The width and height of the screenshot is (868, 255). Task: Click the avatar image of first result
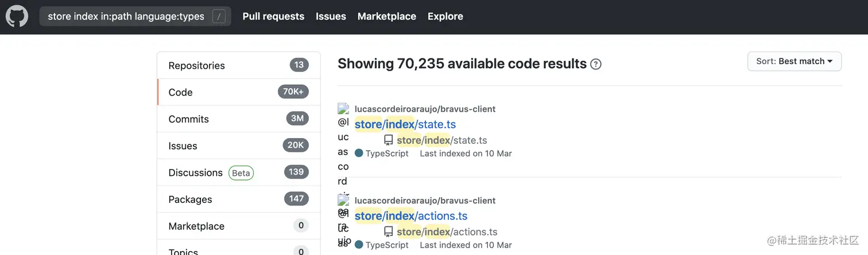343,108
